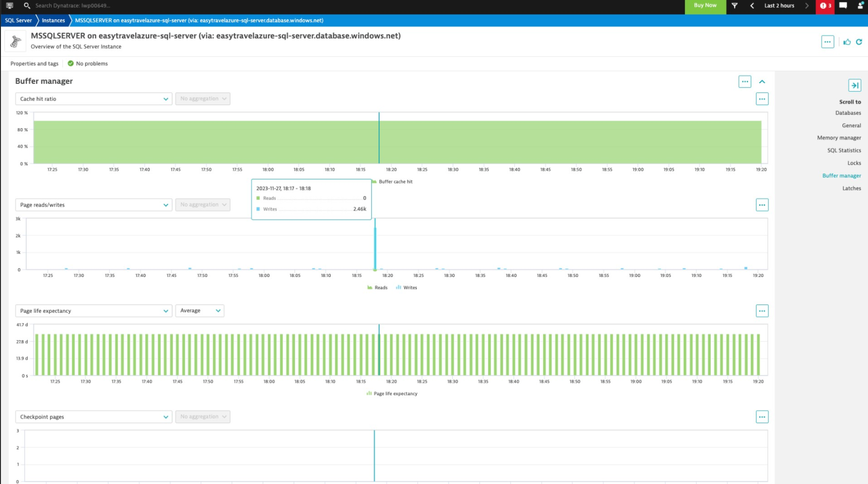
Task: Open the Cache hit ratio metric dropdown
Action: (93, 99)
